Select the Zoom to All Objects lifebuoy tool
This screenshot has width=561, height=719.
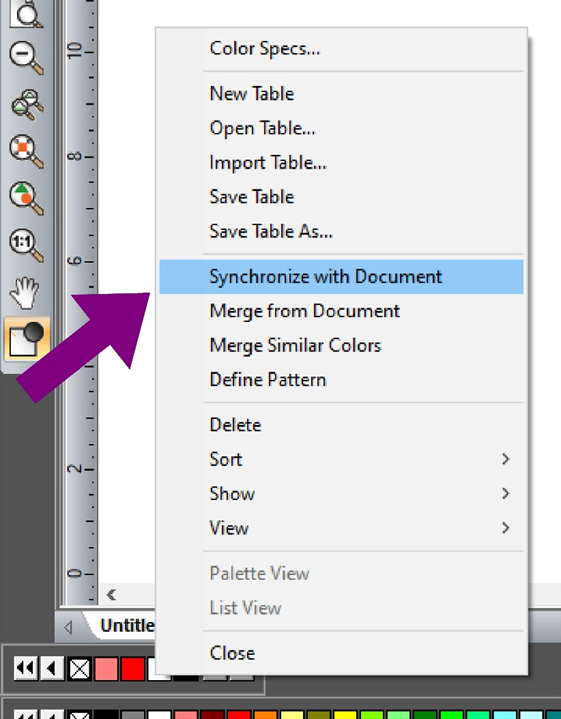click(26, 151)
